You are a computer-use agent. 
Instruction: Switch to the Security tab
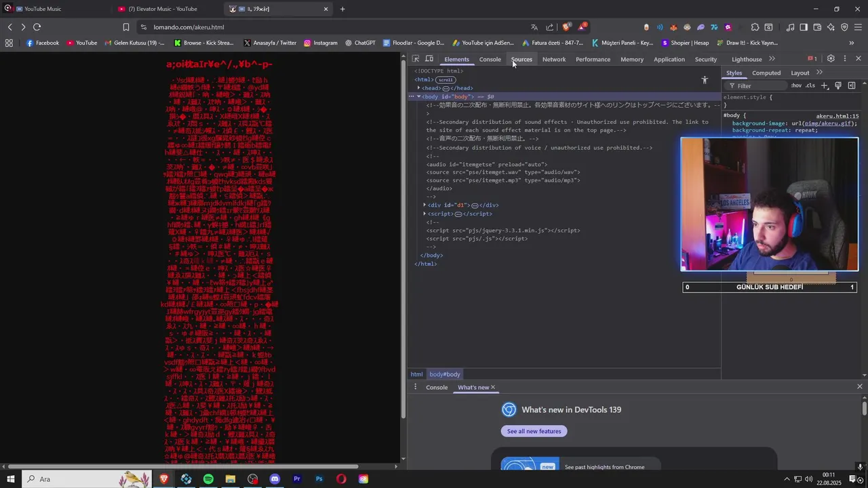click(705, 59)
